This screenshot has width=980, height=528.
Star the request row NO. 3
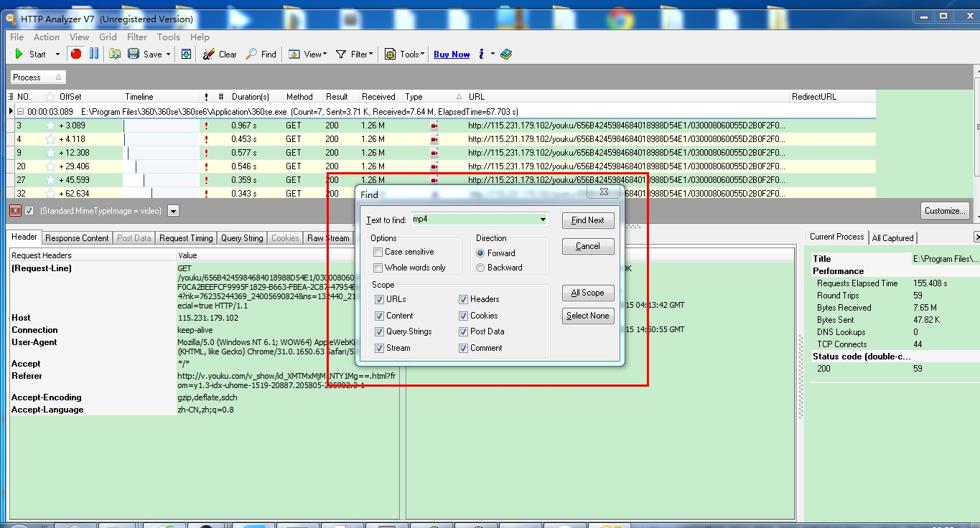pos(50,126)
